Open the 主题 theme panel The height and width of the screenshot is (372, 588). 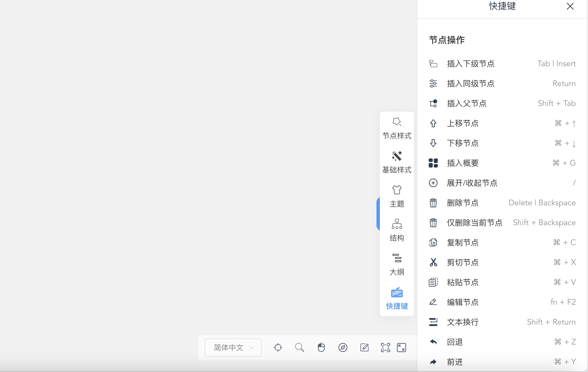tap(397, 197)
